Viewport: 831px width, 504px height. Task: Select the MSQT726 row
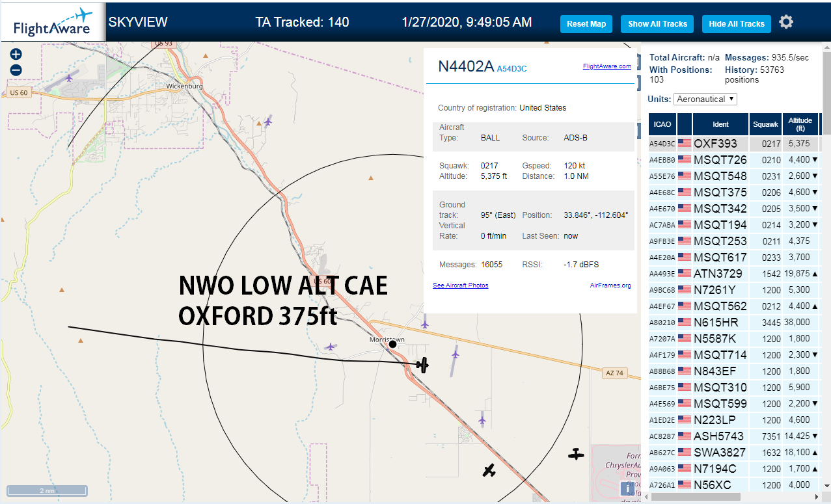pos(733,159)
